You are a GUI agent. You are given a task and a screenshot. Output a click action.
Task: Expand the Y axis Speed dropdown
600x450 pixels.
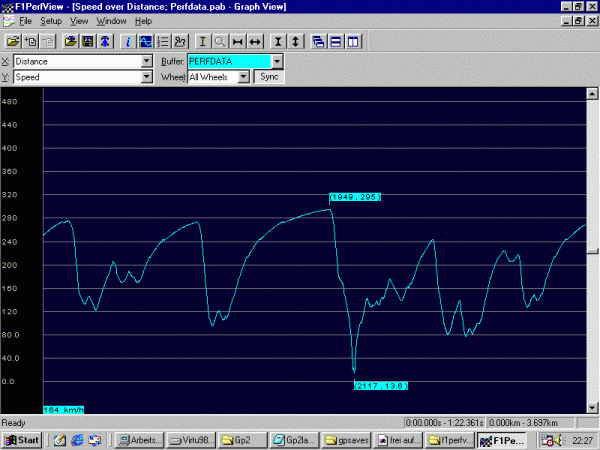pos(147,77)
